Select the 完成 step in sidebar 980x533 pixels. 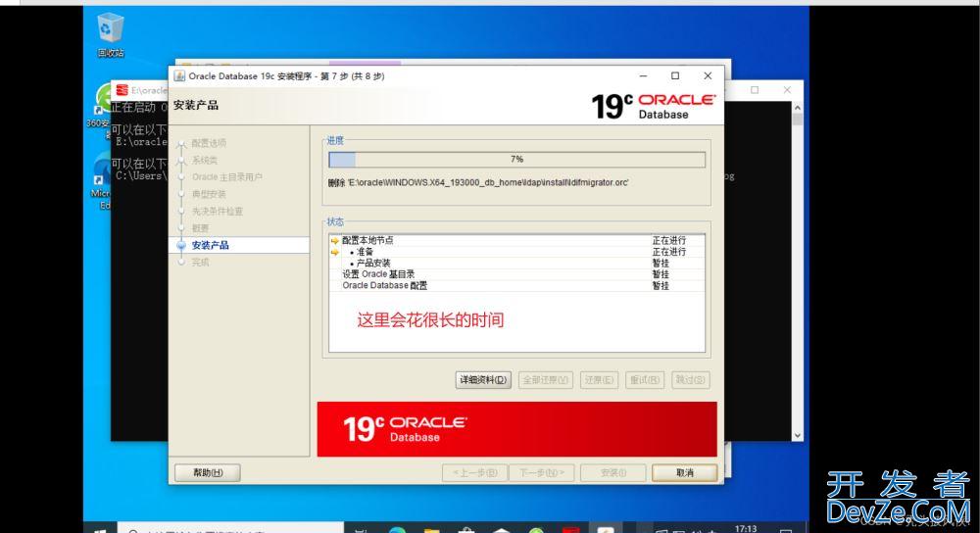(200, 263)
